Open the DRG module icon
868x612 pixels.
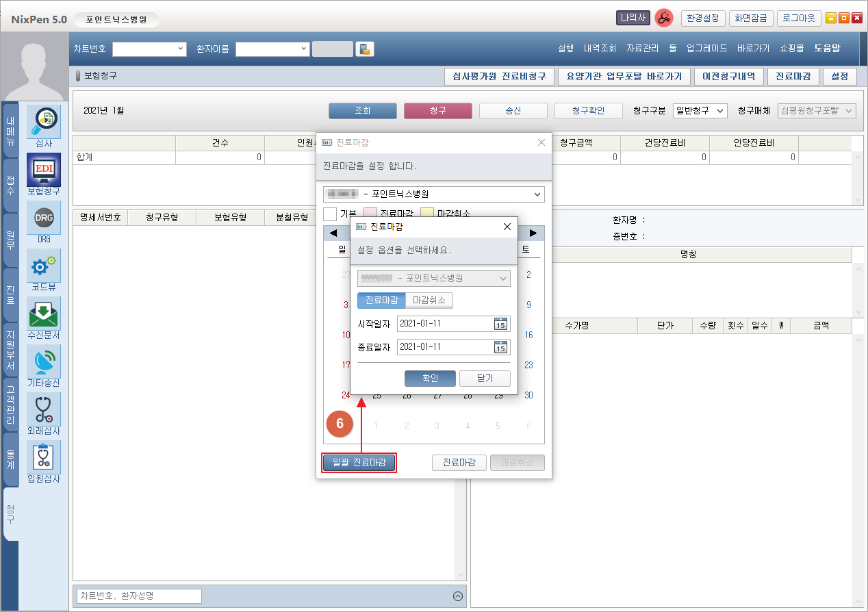pyautogui.click(x=44, y=218)
